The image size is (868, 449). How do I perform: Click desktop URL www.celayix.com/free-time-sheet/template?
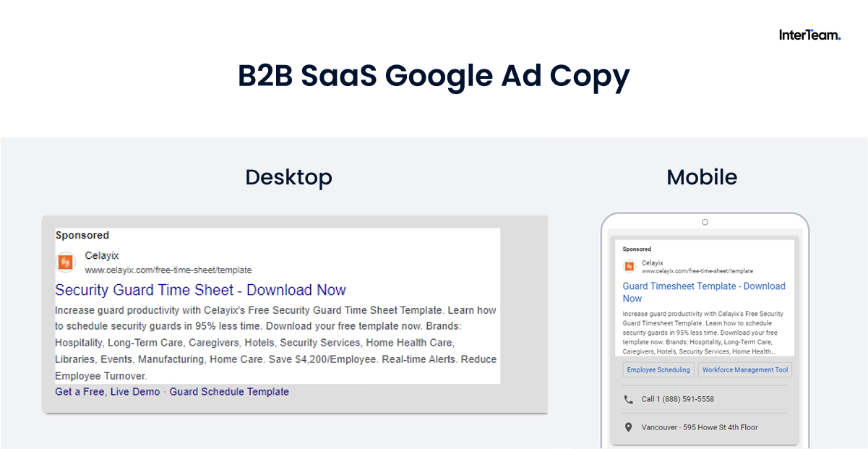pos(168,270)
